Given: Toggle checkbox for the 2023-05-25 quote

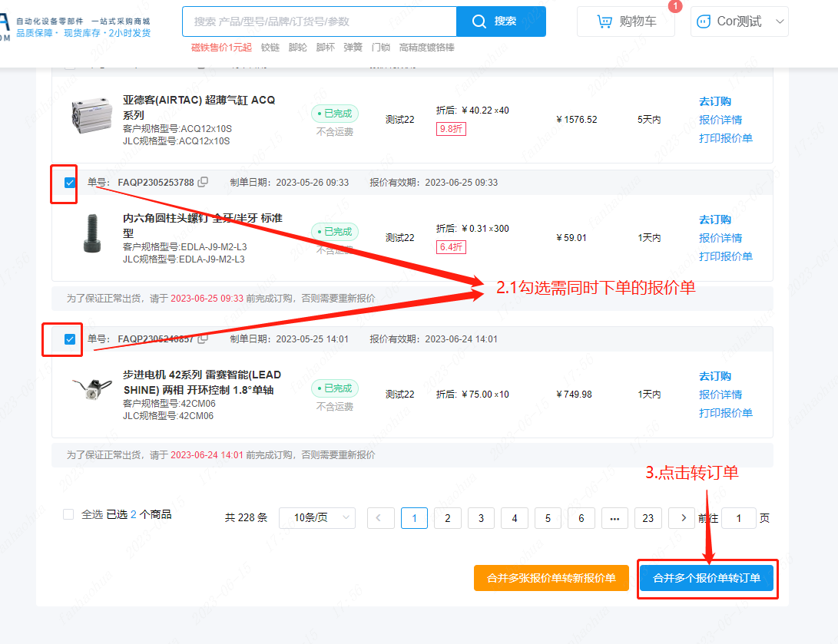Looking at the screenshot, I should click(x=70, y=339).
